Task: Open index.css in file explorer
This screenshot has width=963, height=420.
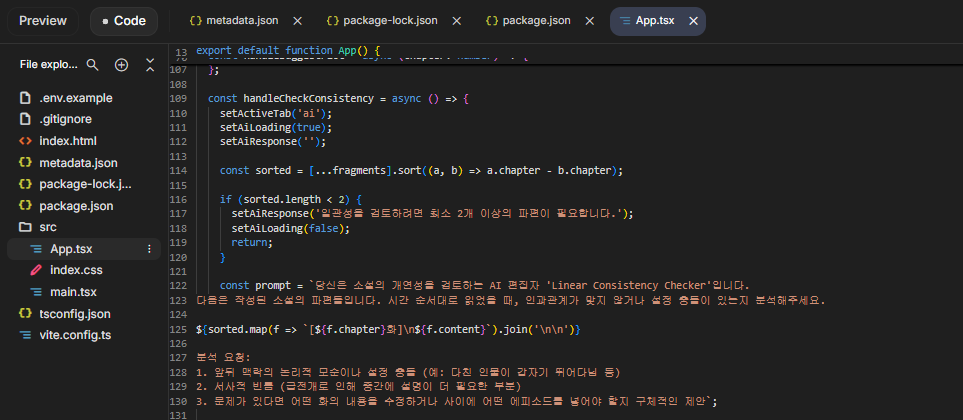Action: tap(84, 270)
